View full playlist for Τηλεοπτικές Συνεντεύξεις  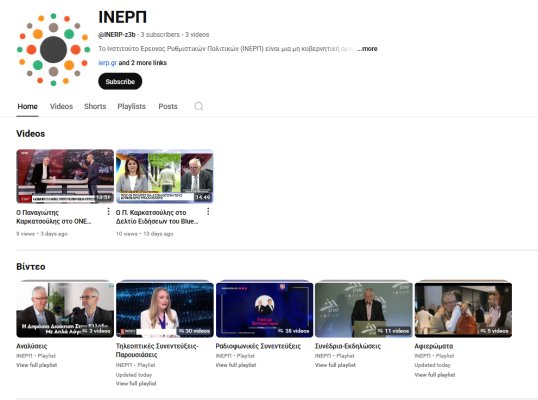click(x=136, y=384)
